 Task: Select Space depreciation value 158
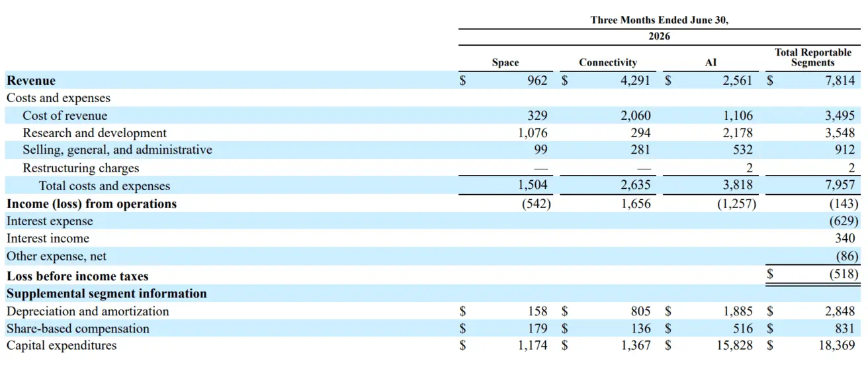click(537, 311)
